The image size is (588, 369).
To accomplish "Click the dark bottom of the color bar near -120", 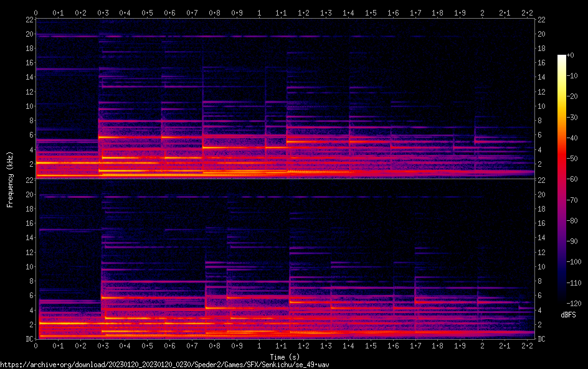I will coord(562,301).
